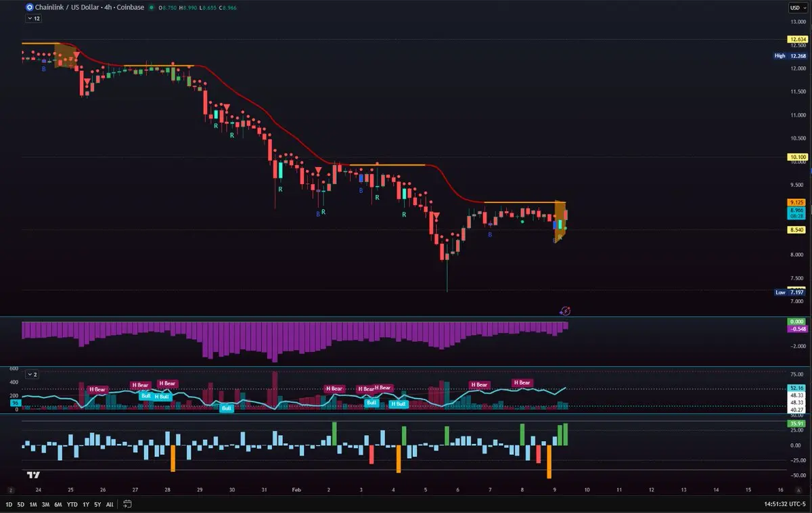Click the date 16 on the time axis
This screenshot has height=513, width=812.
pyautogui.click(x=781, y=489)
